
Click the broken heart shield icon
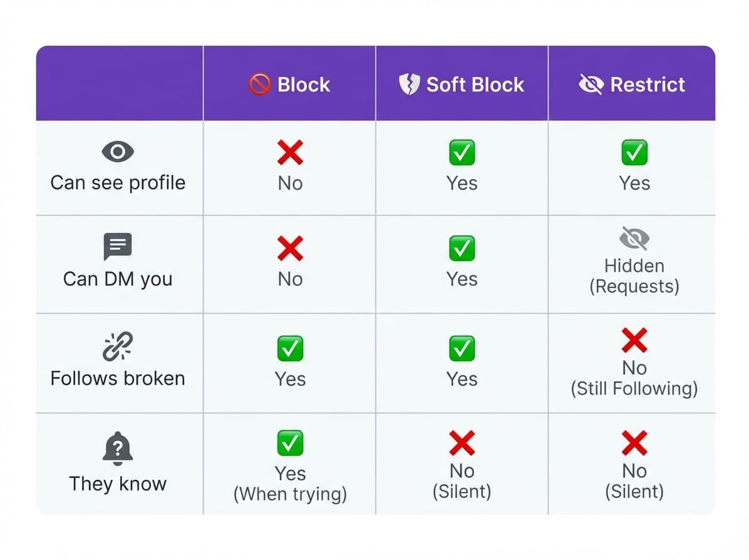coord(408,84)
